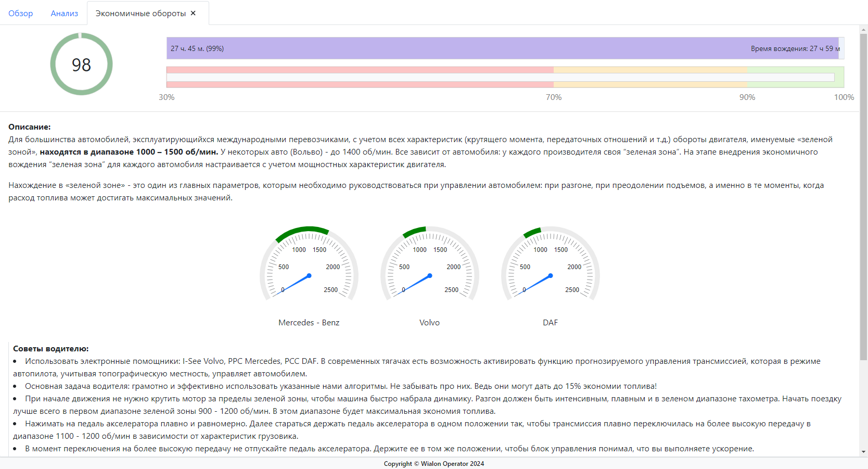Click the yellow zone of the percentage scale
The height and width of the screenshot is (469, 868).
(x=650, y=70)
